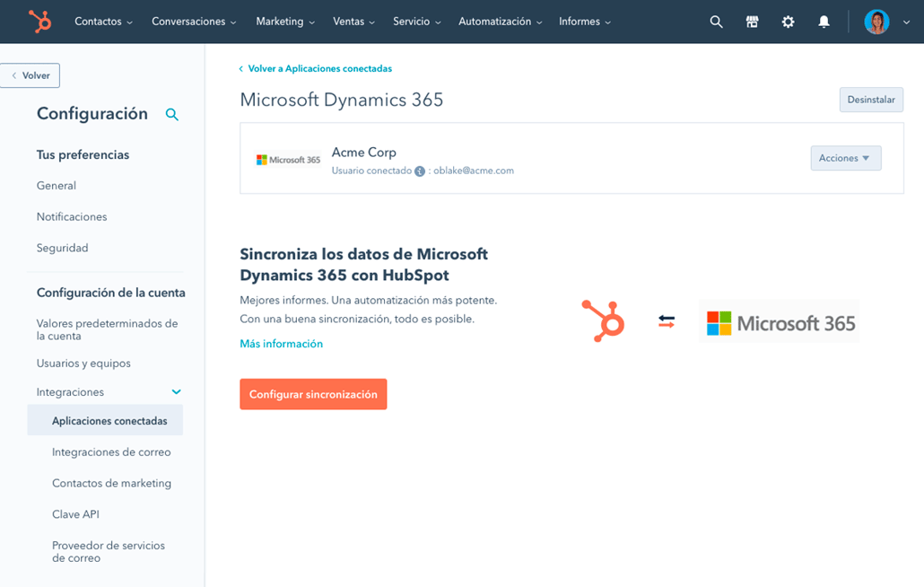Open the Informes menu
924x587 pixels.
[585, 22]
